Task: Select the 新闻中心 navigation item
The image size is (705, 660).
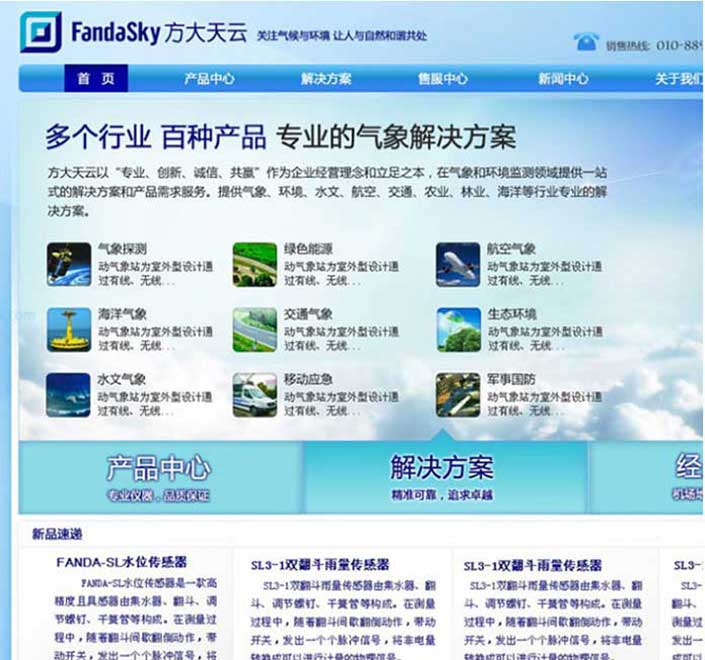Action: [563, 79]
